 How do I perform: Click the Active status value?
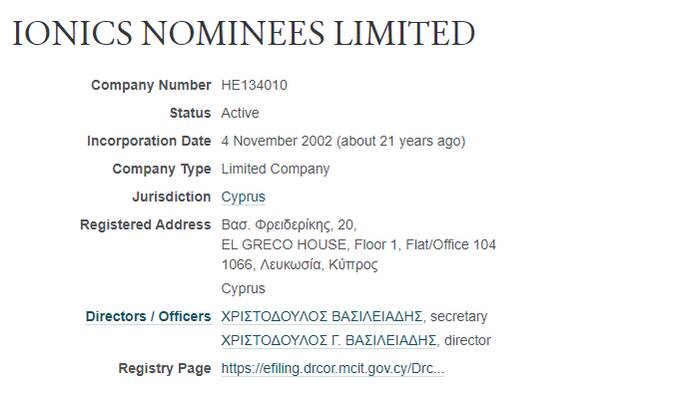(240, 113)
